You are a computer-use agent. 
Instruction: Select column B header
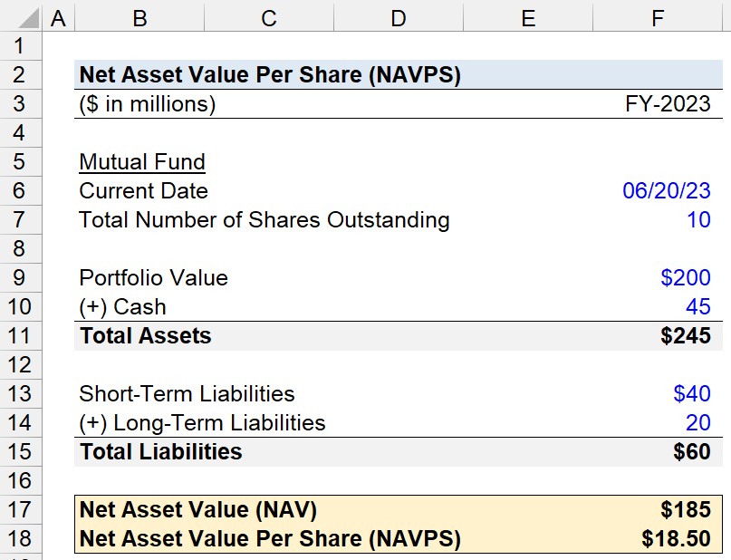(x=139, y=18)
